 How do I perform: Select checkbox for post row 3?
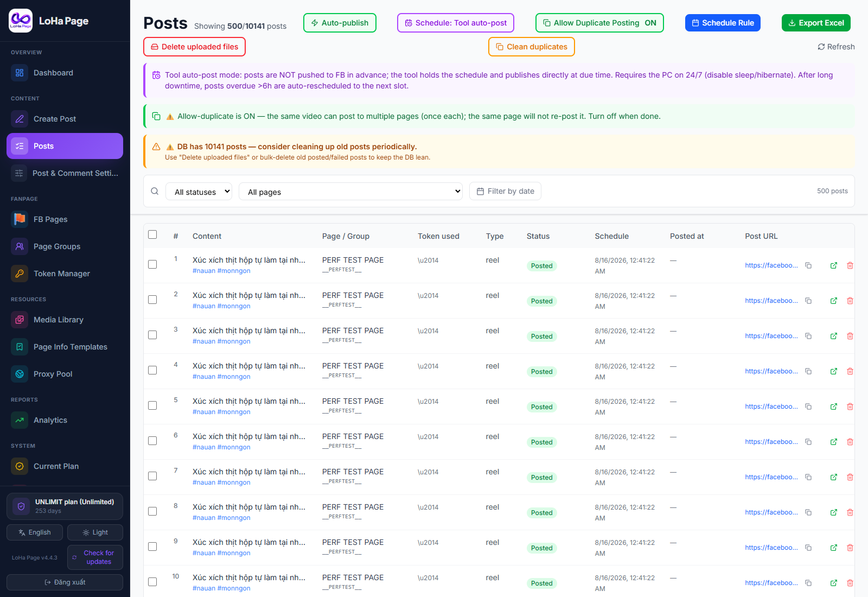pos(152,335)
